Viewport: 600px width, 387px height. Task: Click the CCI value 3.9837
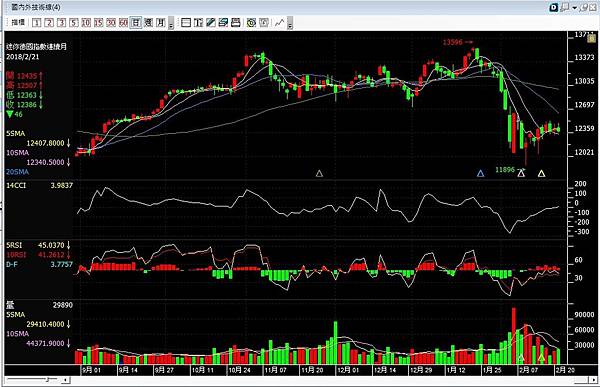(x=62, y=185)
